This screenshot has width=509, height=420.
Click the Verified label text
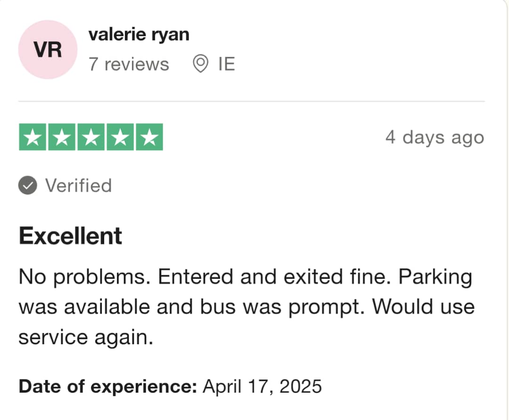click(79, 186)
